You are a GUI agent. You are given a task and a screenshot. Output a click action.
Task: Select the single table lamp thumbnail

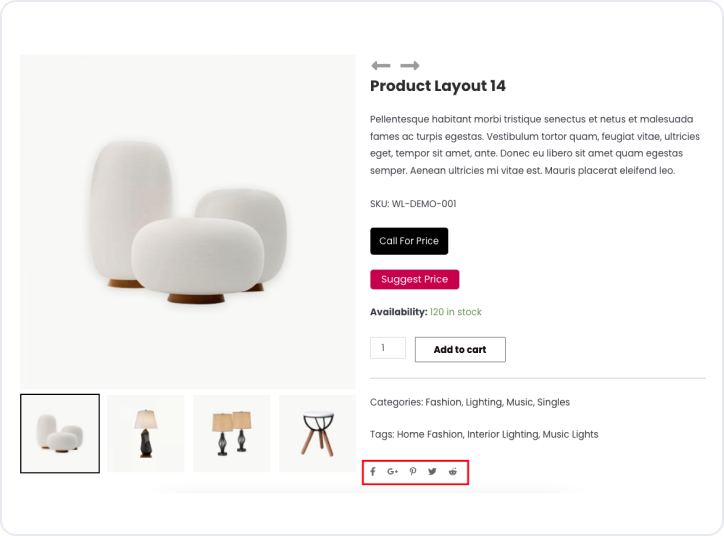(x=146, y=433)
